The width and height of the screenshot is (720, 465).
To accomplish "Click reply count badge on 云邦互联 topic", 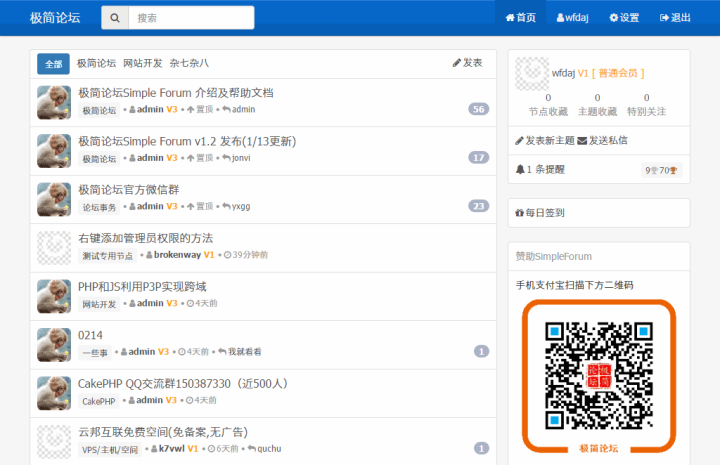I will coord(481,448).
